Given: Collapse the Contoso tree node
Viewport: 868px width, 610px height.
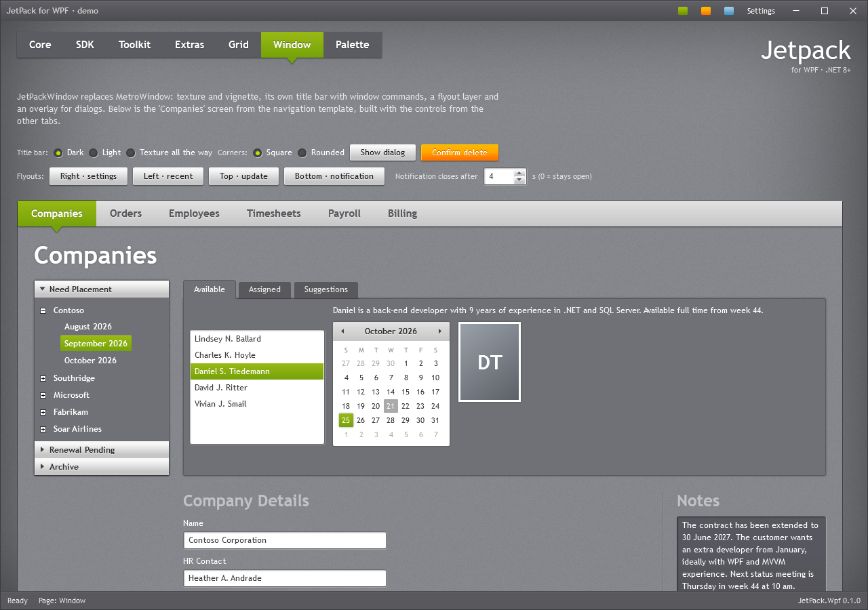Looking at the screenshot, I should (43, 310).
